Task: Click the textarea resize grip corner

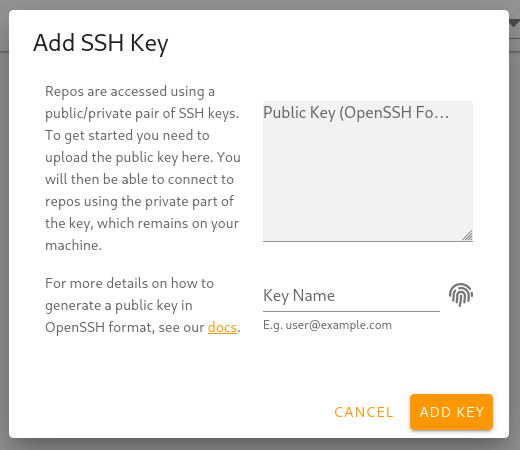Action: click(467, 235)
